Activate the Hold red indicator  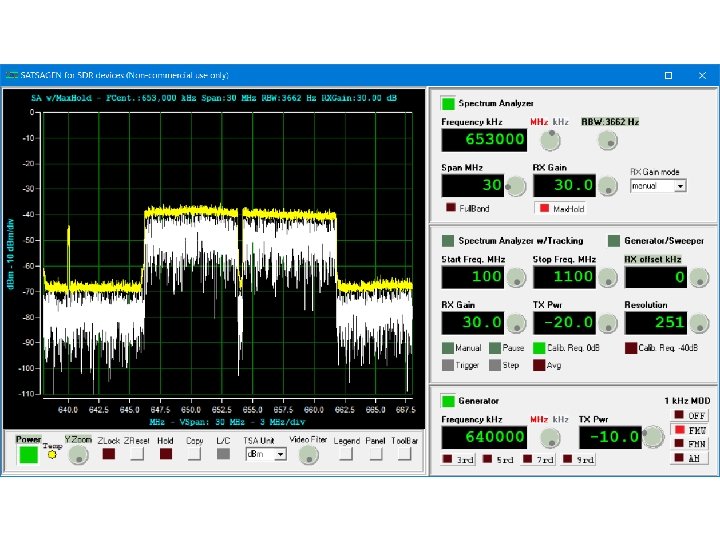tap(166, 454)
